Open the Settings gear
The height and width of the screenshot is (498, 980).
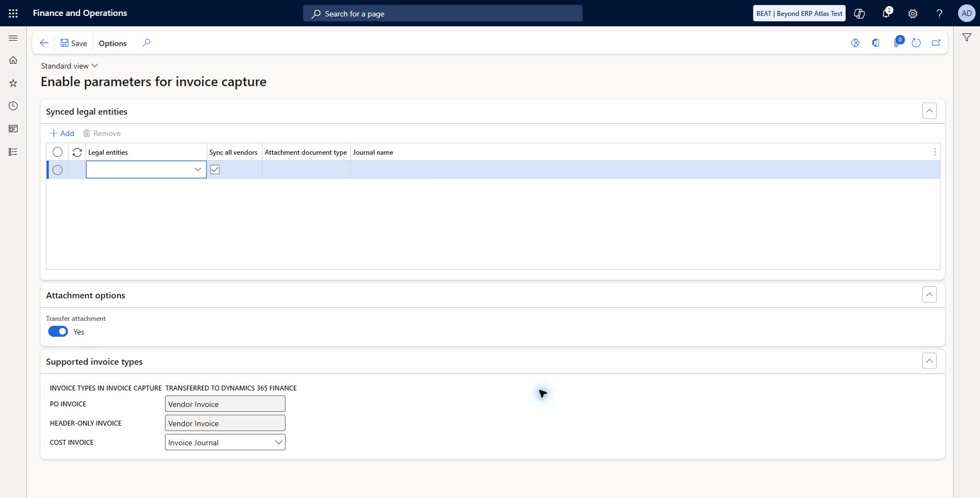913,13
